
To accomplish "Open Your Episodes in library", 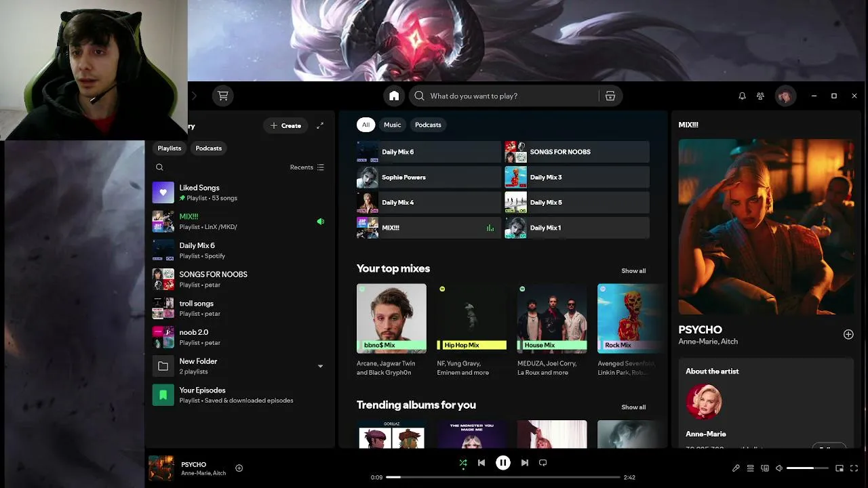I will [239, 395].
